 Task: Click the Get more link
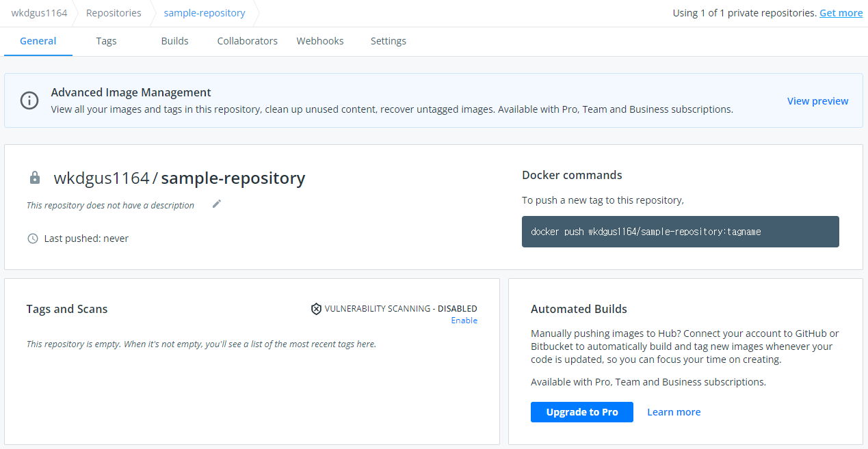coord(841,13)
